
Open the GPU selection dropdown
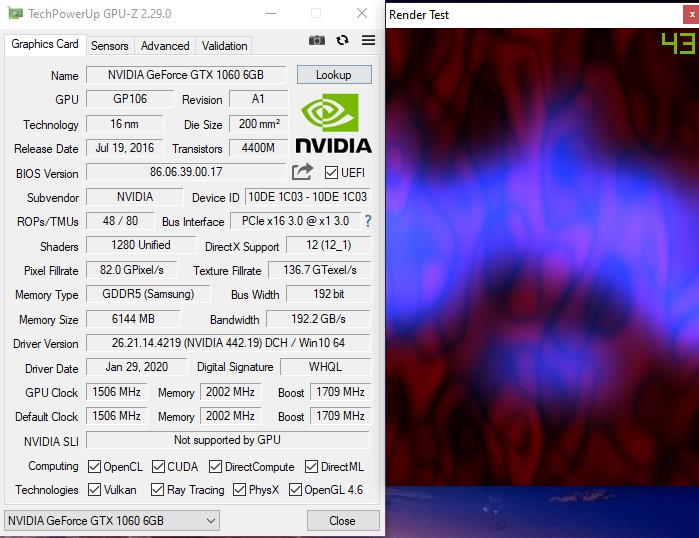pos(112,521)
